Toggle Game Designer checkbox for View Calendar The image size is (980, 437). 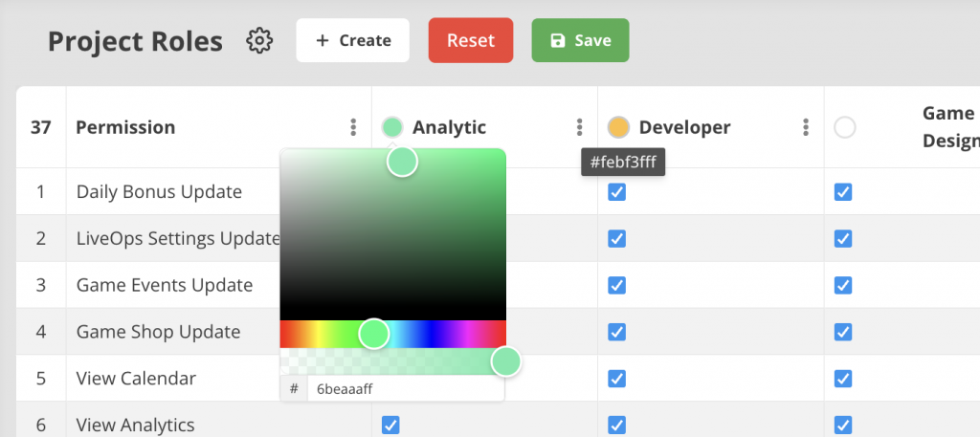coord(843,378)
